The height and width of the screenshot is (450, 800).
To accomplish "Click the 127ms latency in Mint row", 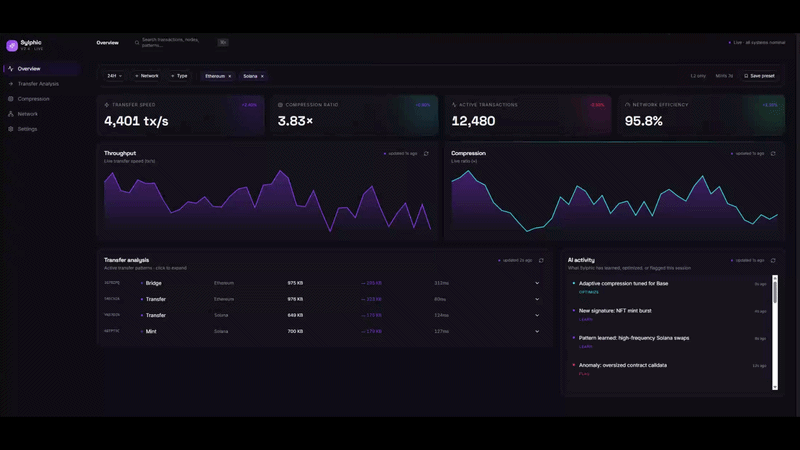I will [x=441, y=332].
